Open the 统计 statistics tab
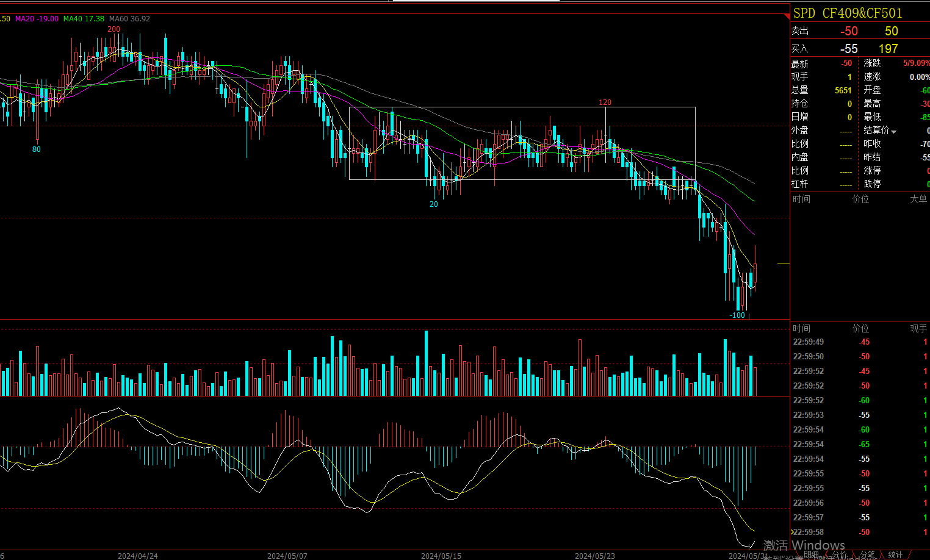The width and height of the screenshot is (930, 560). [x=895, y=555]
